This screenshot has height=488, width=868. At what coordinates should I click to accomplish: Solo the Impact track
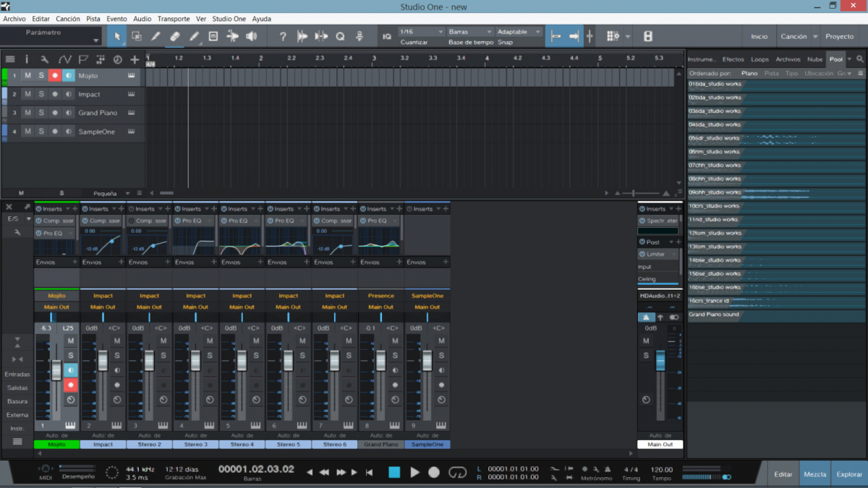tap(41, 94)
